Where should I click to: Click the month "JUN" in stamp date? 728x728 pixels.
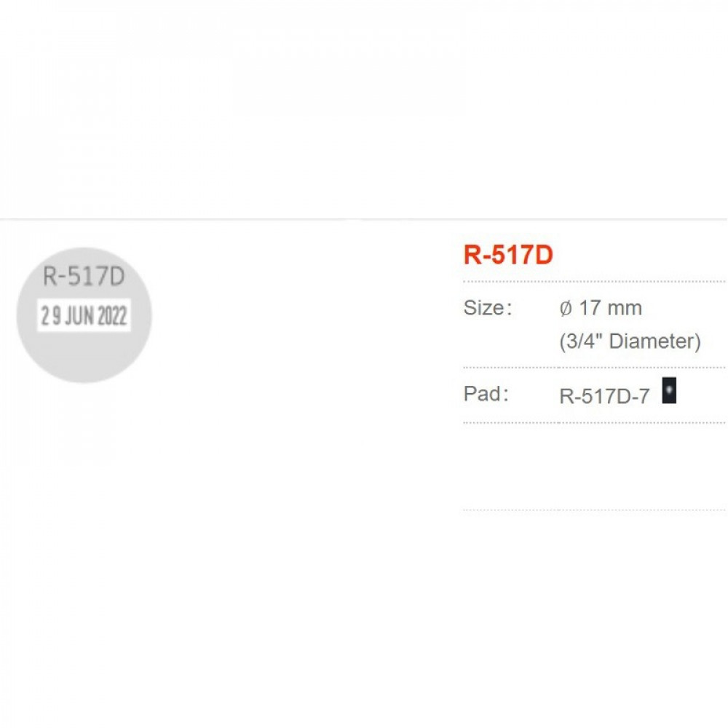pos(79,317)
